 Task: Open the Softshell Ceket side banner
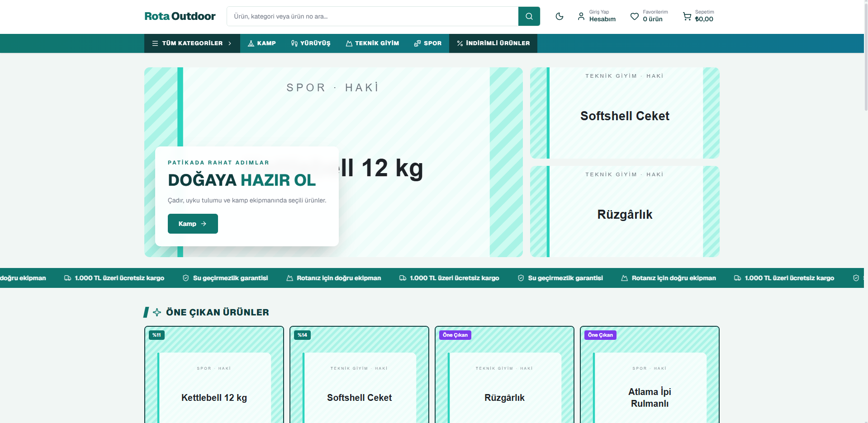click(x=625, y=113)
